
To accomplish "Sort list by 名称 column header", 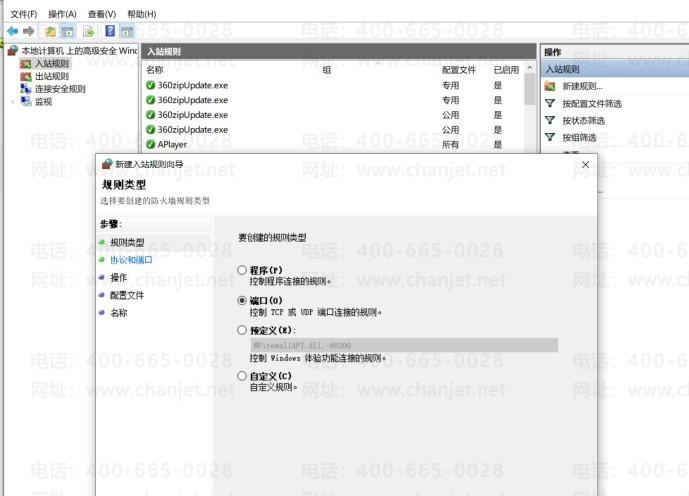I will 155,70.
